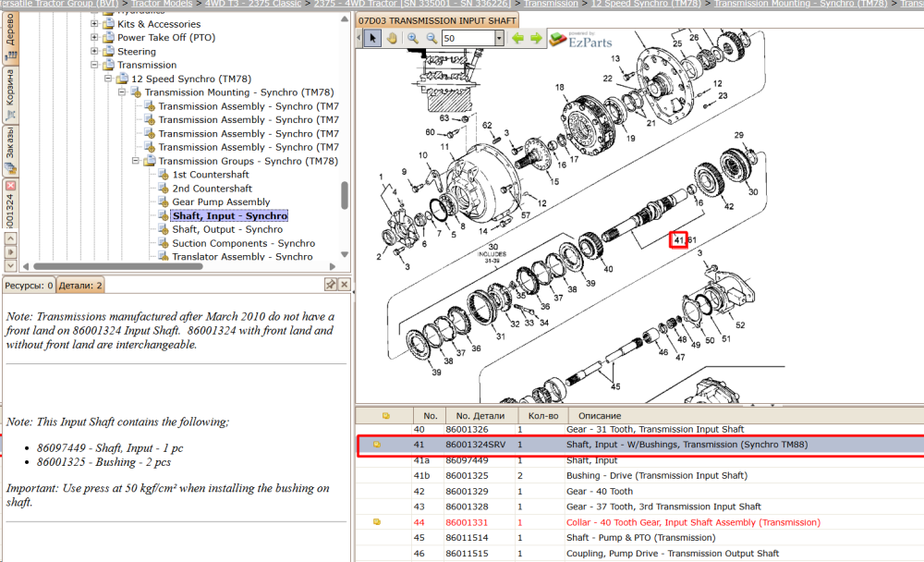Click the Shaft, Input - Synchro tree item
The width and height of the screenshot is (924, 562).
point(230,216)
